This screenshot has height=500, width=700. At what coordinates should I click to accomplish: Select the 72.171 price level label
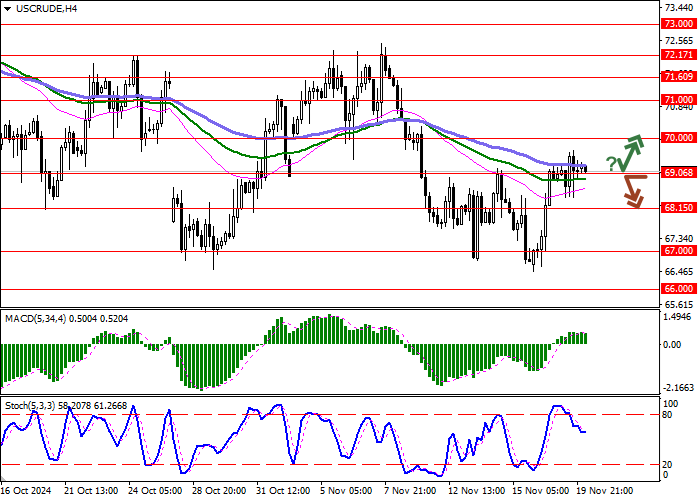(x=679, y=55)
